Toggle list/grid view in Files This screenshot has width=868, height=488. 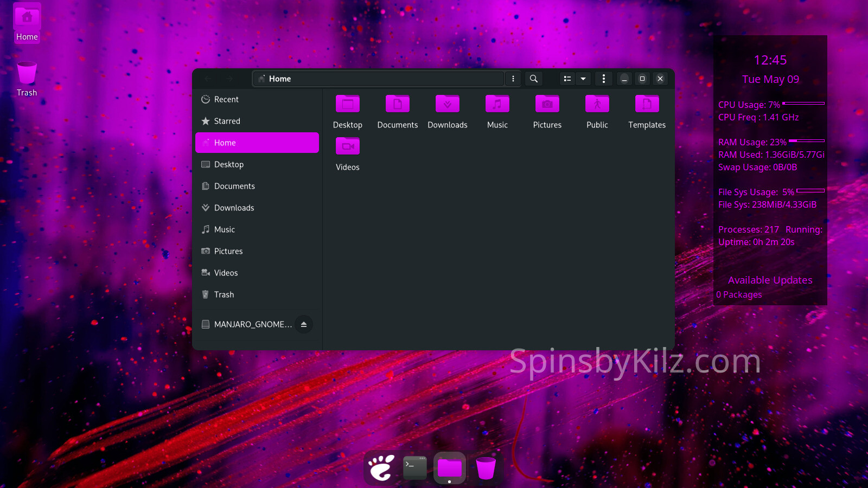[567, 79]
